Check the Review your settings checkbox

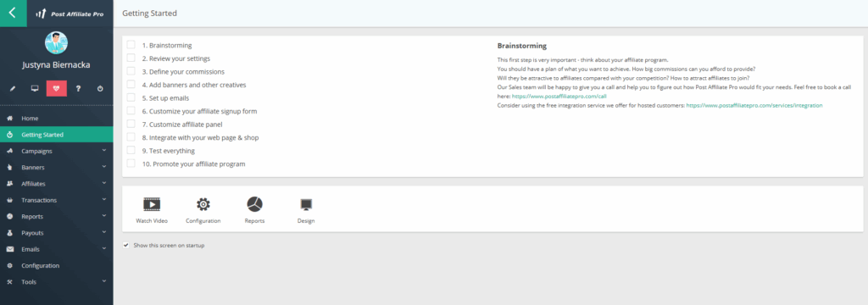pos(131,58)
